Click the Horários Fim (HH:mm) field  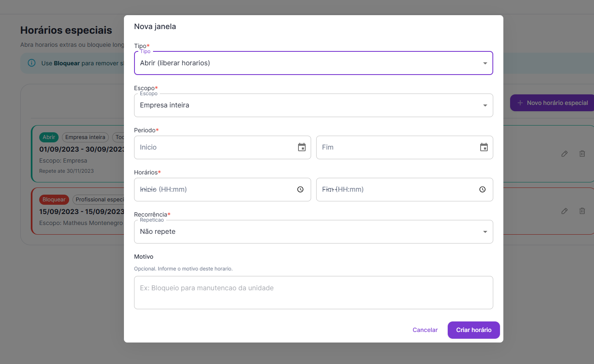point(405,190)
